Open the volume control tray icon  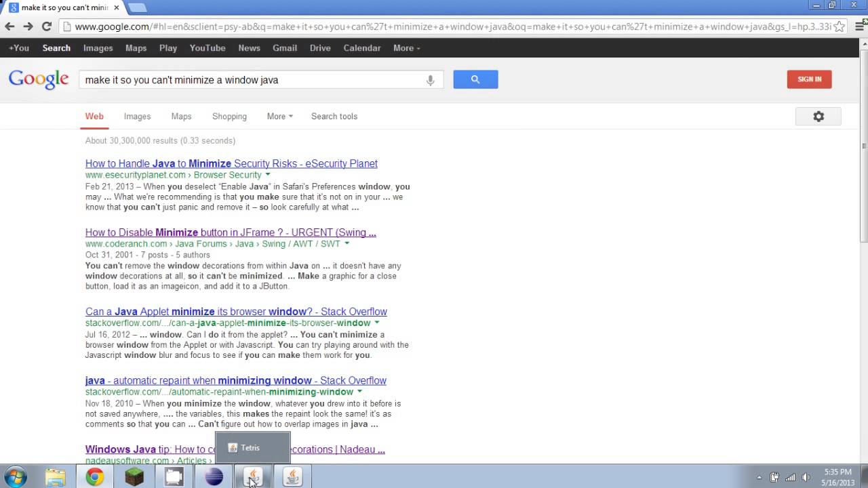pyautogui.click(x=806, y=477)
